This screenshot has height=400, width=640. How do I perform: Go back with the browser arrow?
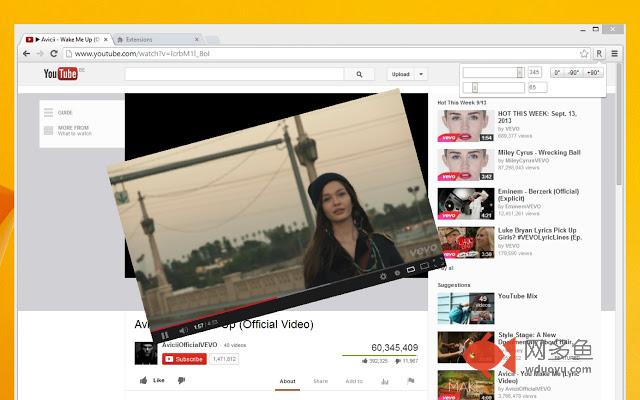tap(27, 53)
